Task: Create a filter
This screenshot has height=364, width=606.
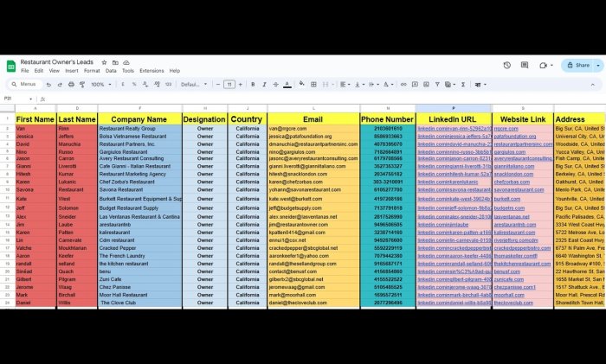Action: tap(437, 84)
